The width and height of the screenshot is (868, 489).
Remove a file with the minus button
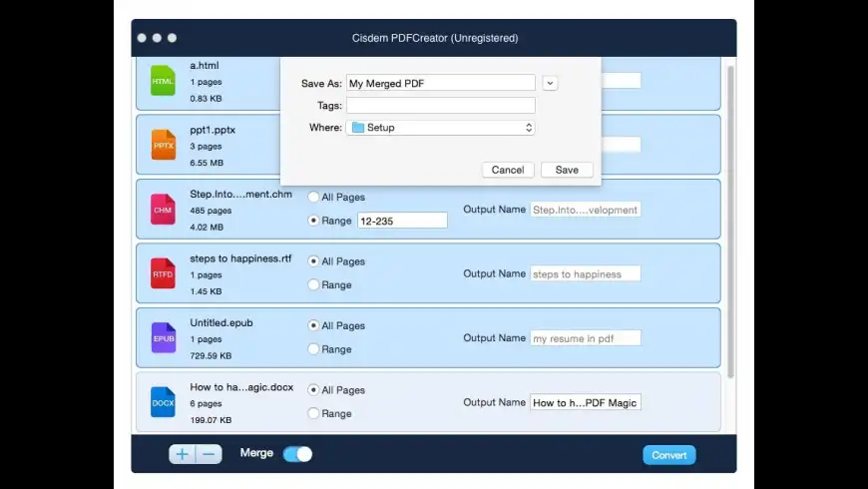click(x=209, y=454)
